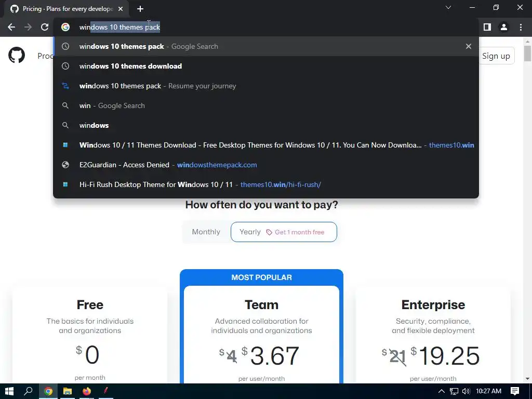Reload the page with the refresh icon
This screenshot has width=532, height=399.
point(45,27)
